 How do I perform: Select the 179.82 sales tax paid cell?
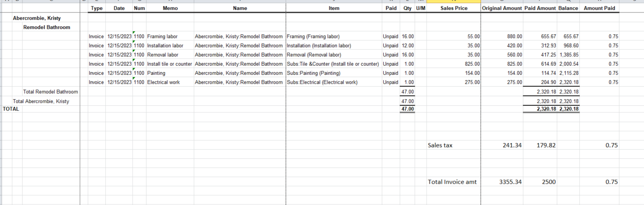[x=546, y=145]
